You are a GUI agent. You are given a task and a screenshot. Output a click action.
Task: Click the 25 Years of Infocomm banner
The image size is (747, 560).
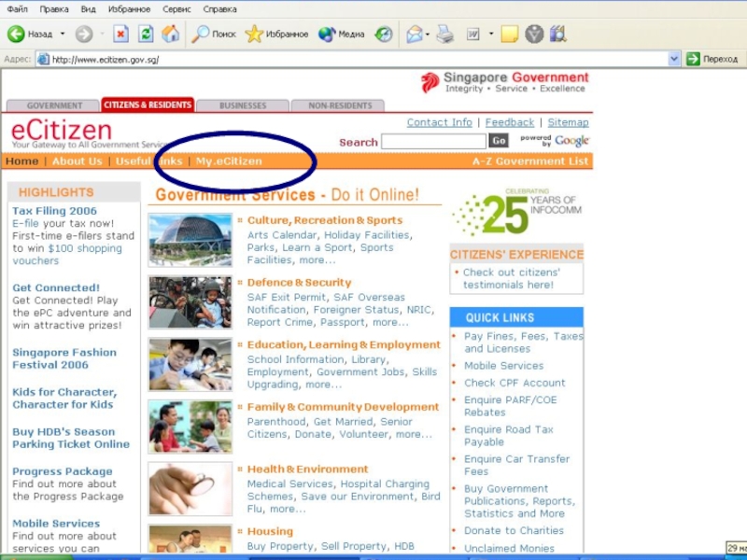[517, 212]
